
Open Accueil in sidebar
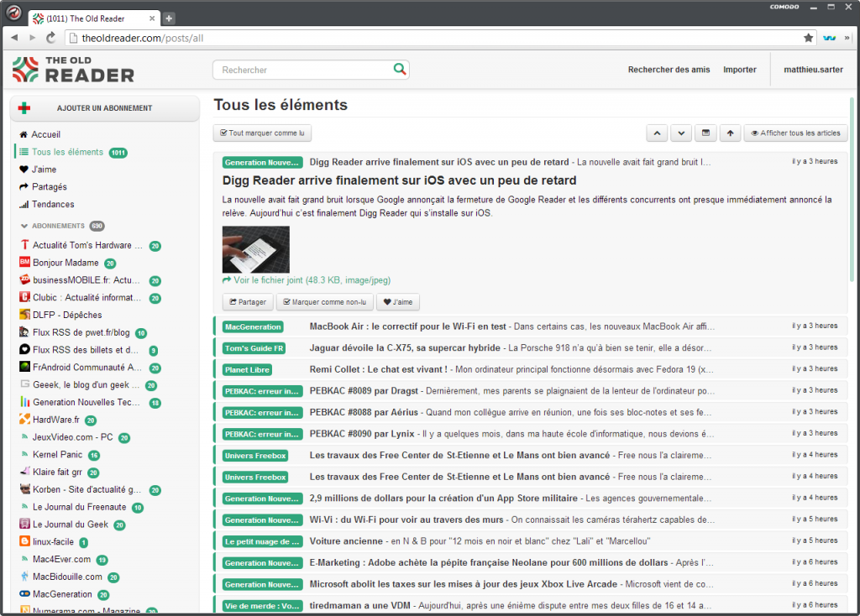tap(40, 134)
